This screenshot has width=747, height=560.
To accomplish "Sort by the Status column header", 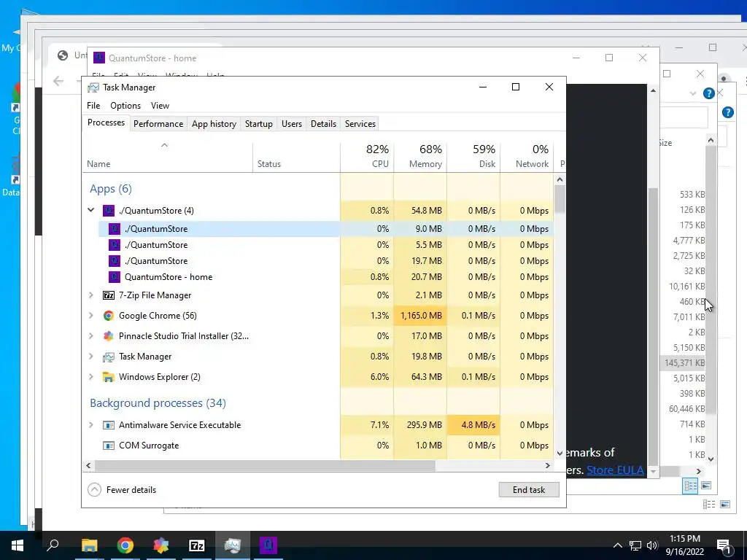I will point(296,156).
